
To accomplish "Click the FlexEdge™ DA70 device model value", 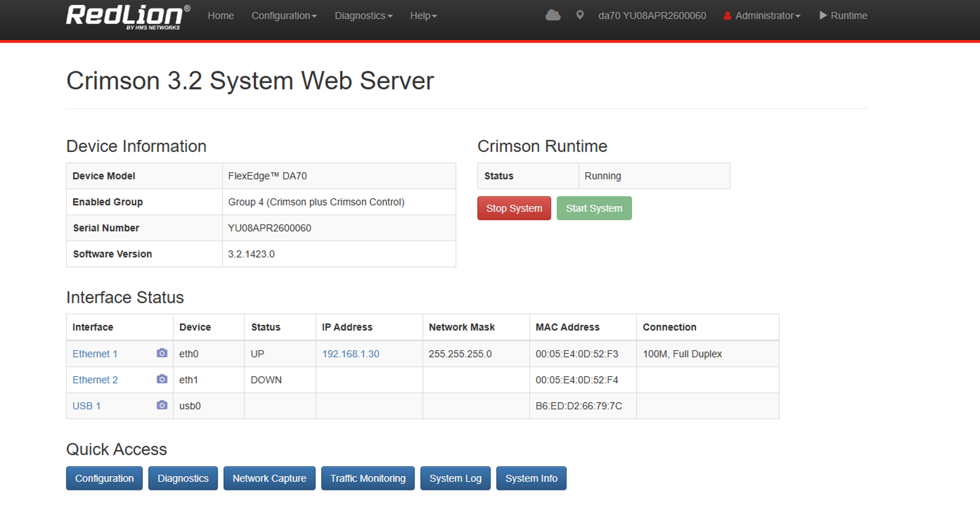I will pos(267,176).
